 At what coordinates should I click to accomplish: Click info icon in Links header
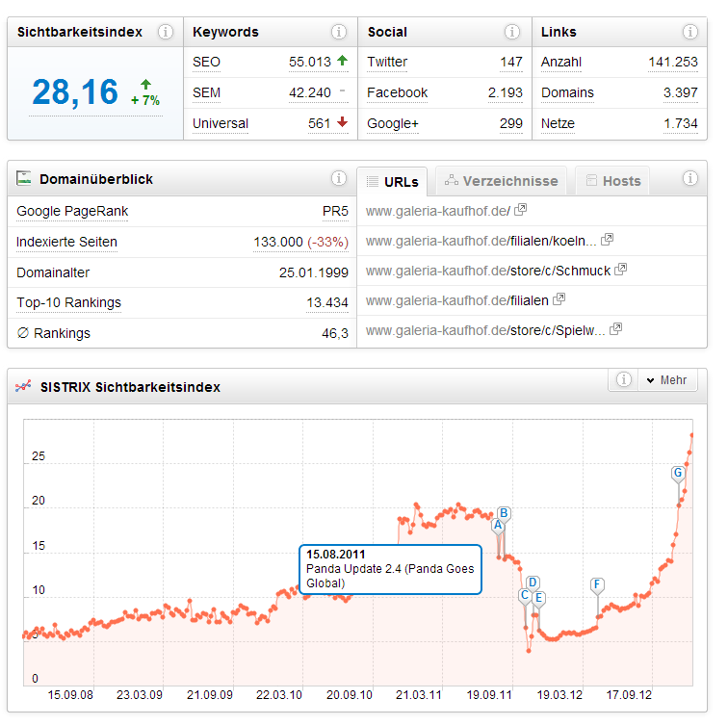pyautogui.click(x=690, y=32)
